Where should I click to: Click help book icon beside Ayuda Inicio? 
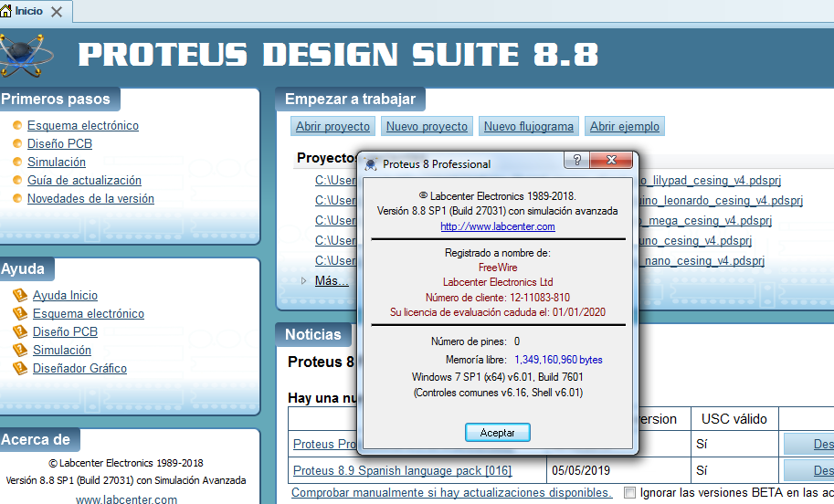[x=20, y=295]
